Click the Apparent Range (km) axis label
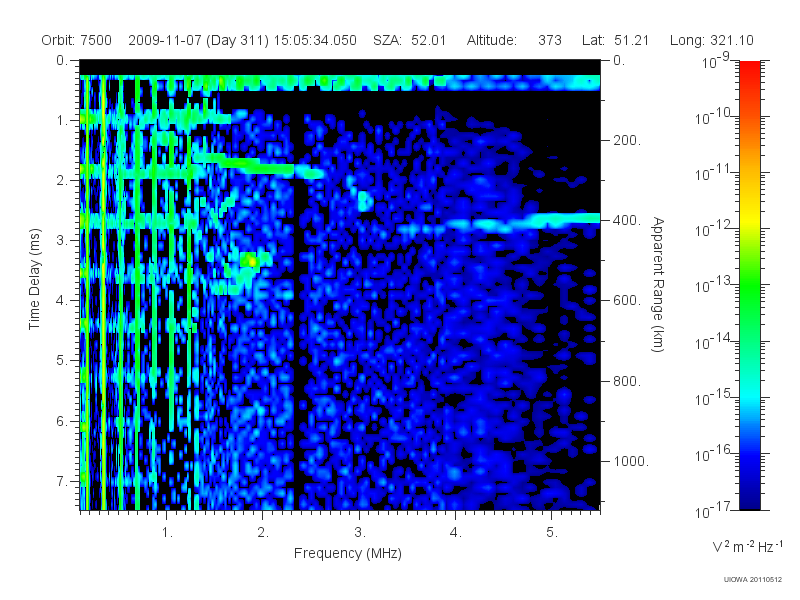 coord(658,285)
